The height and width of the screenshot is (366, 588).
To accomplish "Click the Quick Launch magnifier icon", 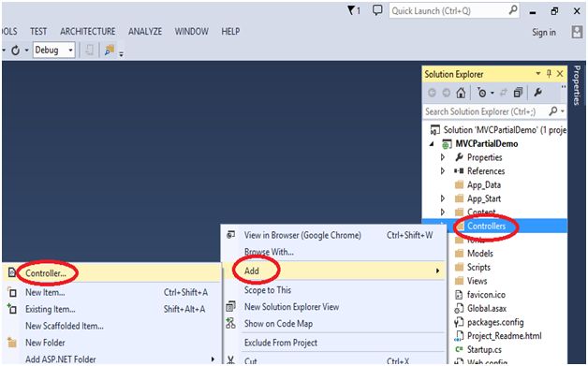I will tap(513, 10).
